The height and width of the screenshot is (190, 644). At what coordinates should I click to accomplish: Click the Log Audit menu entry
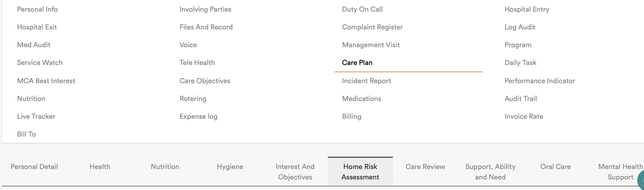click(520, 27)
